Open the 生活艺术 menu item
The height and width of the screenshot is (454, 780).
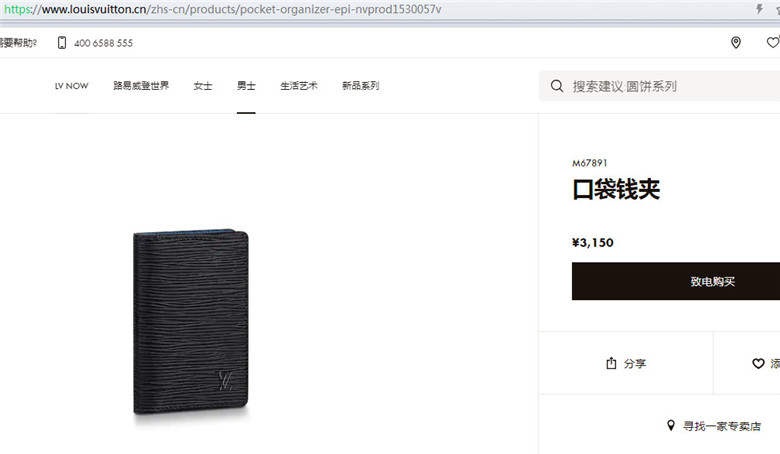point(299,86)
